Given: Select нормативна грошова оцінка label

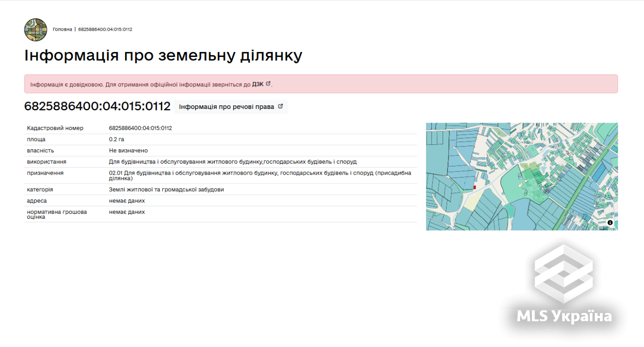Looking at the screenshot, I should [x=57, y=214].
